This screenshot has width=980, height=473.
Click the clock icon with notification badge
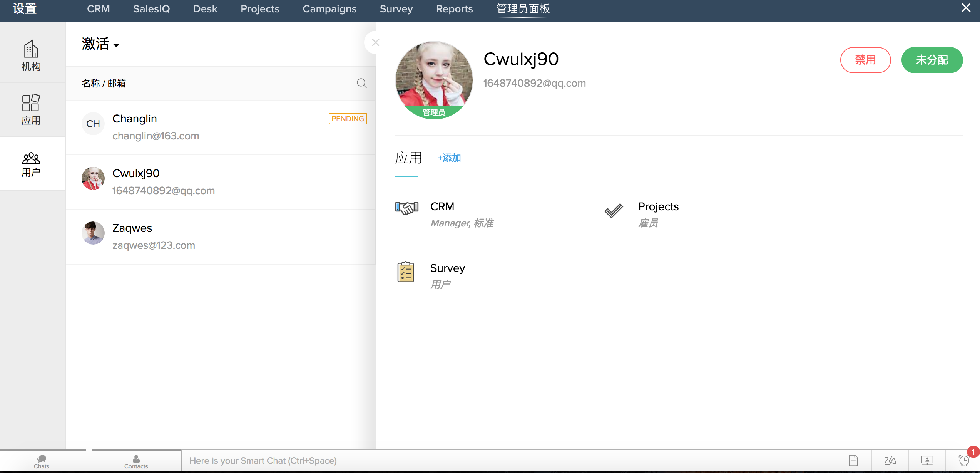click(x=963, y=460)
